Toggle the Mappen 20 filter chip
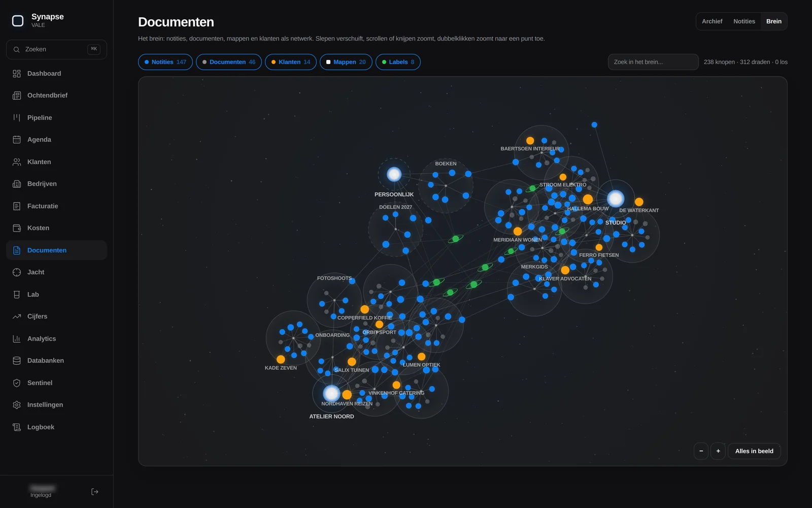Screen dimensions: 812x508 (x=346, y=62)
